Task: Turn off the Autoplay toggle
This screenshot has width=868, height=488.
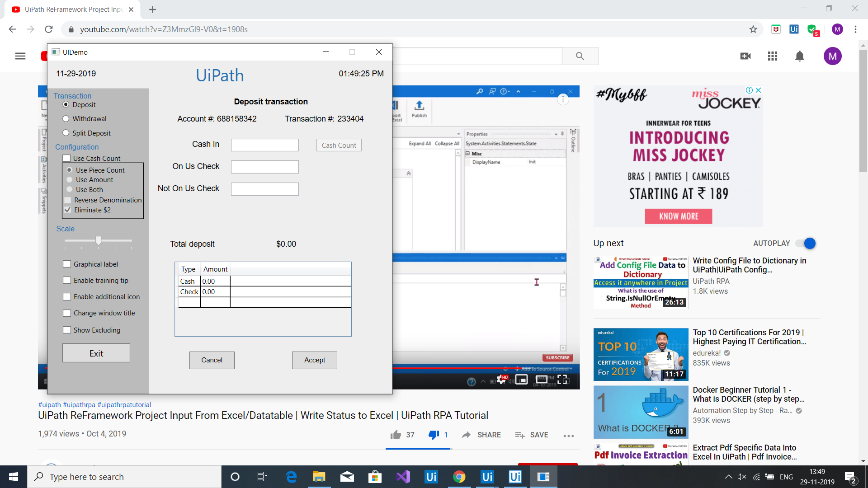Action: point(806,243)
